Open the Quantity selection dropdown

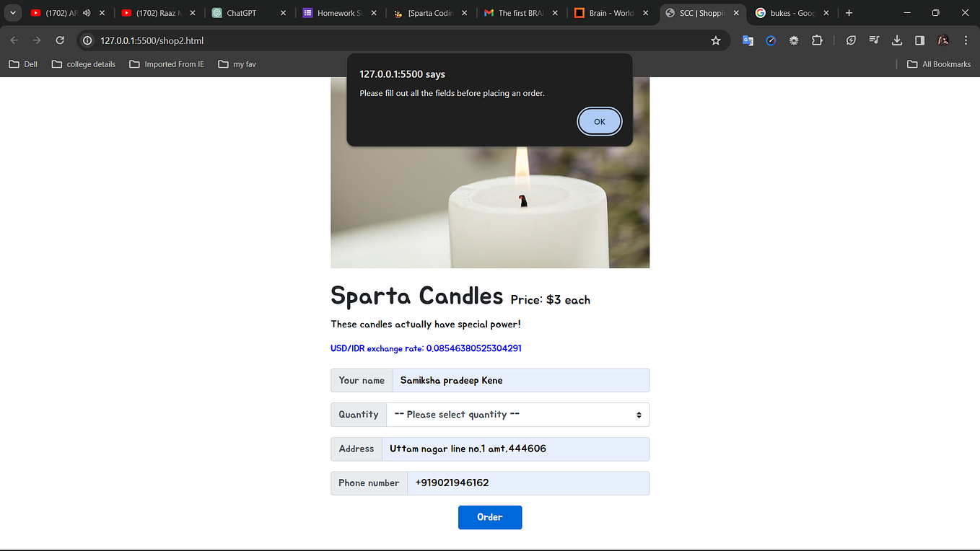(518, 415)
